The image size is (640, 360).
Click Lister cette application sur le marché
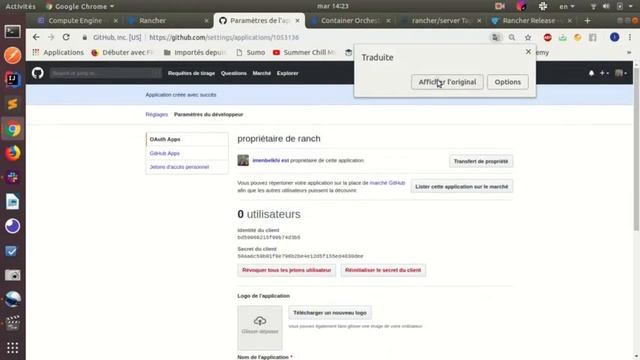tap(462, 187)
